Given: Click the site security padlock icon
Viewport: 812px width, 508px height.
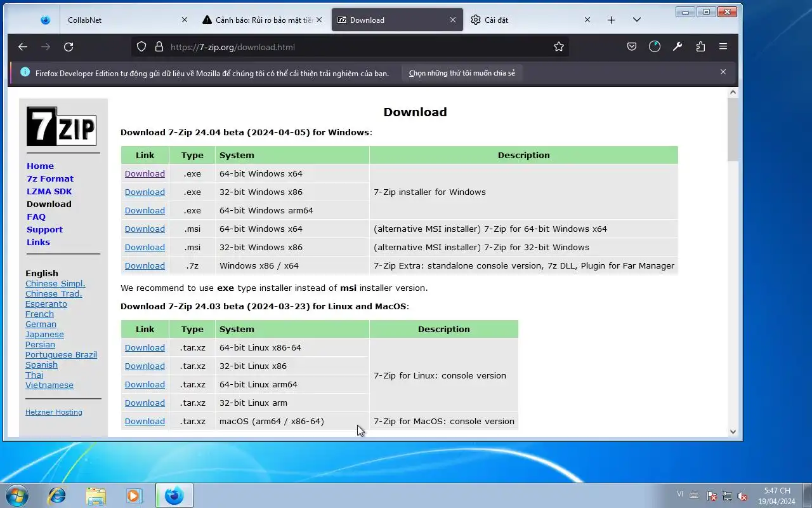Looking at the screenshot, I should coord(159,47).
